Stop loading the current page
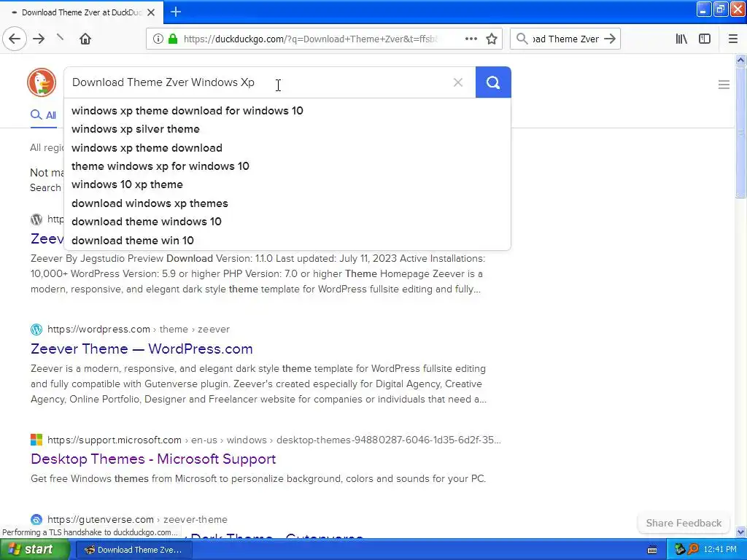 [x=60, y=38]
